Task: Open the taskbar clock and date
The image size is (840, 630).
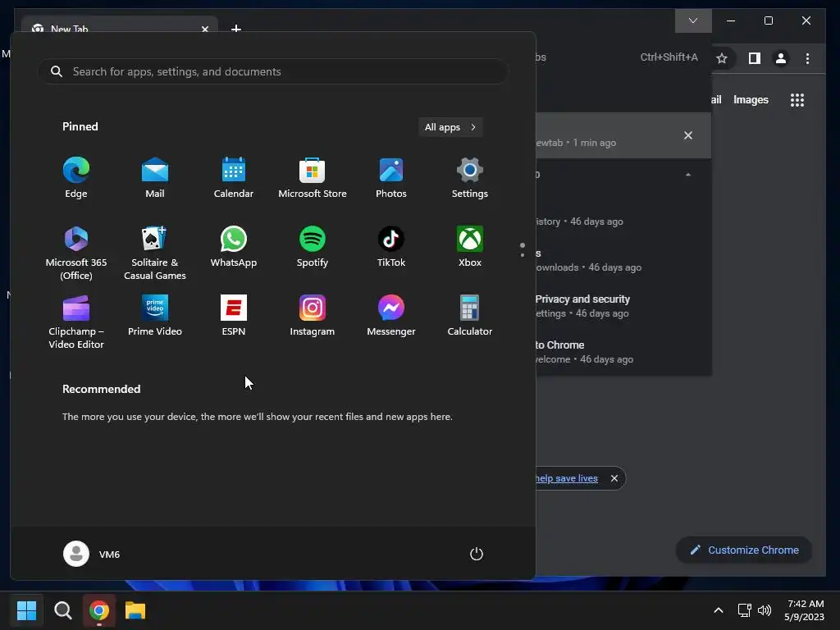Action: click(x=804, y=610)
